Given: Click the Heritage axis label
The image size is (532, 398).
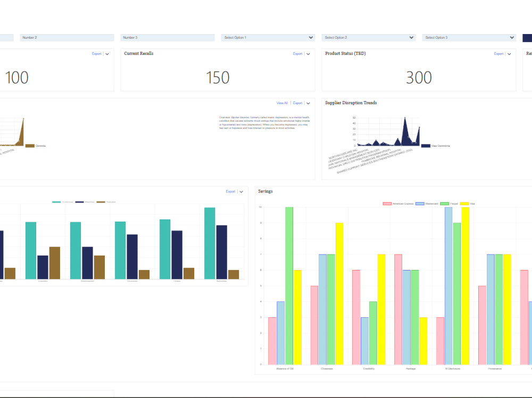Looking at the screenshot, I should point(411,368).
